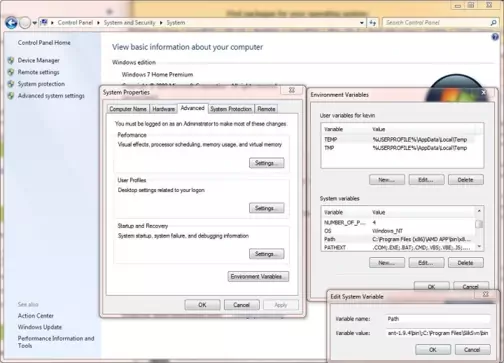Screen dimensions: 504x363
Task: Close the Edit System Variable dialog
Action: pos(486,294)
